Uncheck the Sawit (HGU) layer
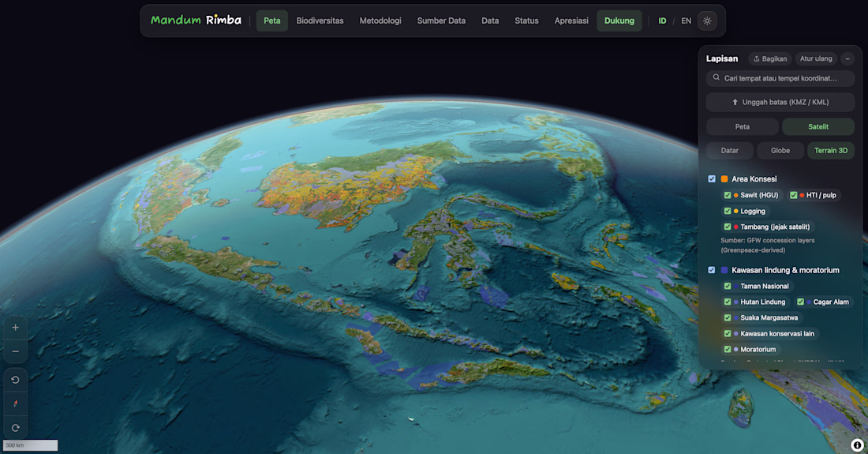This screenshot has height=454, width=868. click(x=728, y=195)
